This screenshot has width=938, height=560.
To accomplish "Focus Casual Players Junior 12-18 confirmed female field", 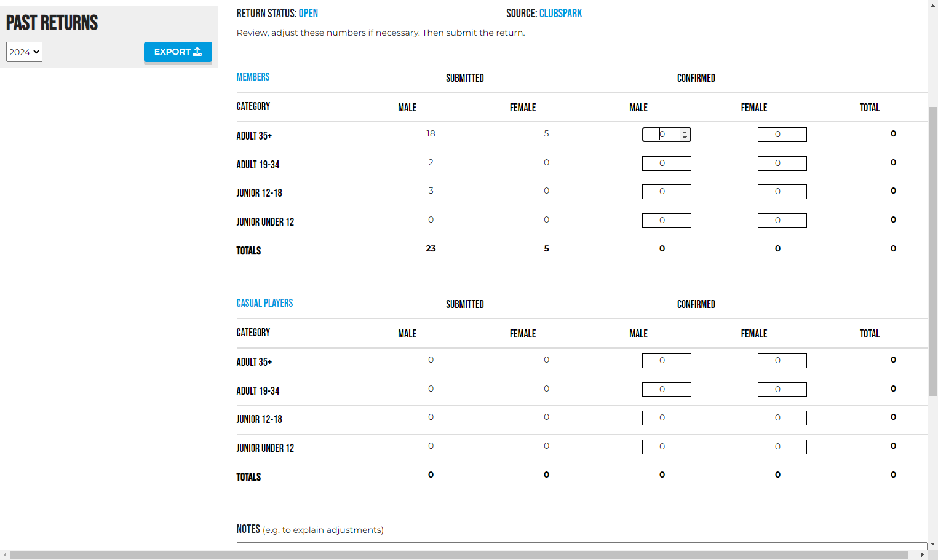I will click(782, 418).
